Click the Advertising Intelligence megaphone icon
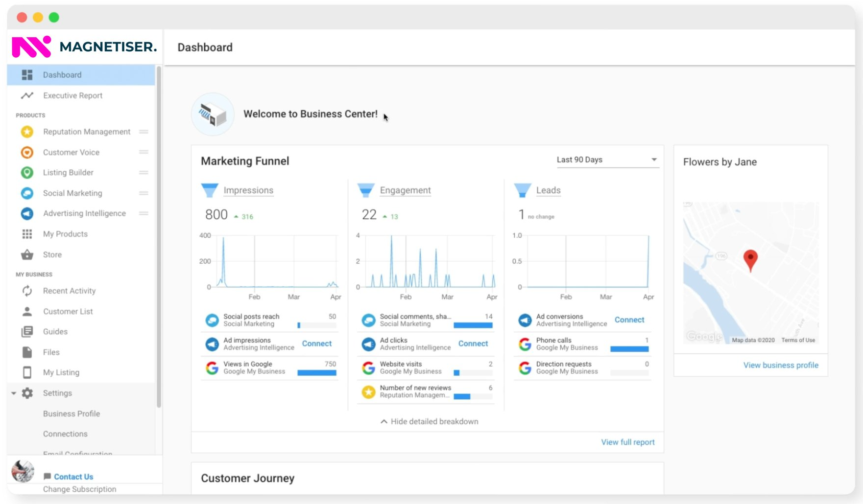The height and width of the screenshot is (504, 863). point(27,213)
